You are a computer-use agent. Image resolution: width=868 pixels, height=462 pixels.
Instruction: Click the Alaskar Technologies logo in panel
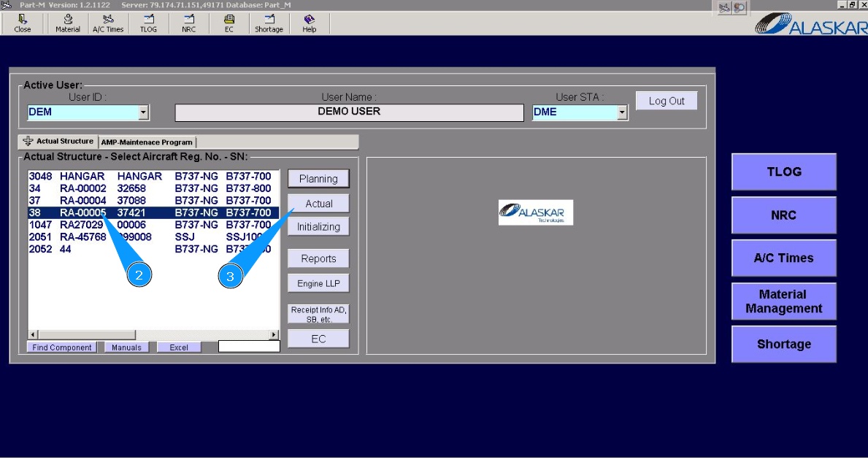click(x=536, y=212)
